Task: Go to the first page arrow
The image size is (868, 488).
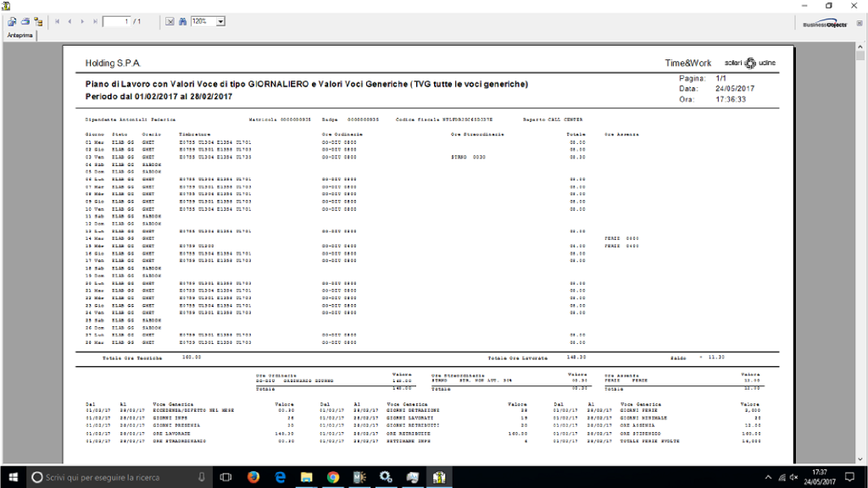Action: (x=57, y=21)
